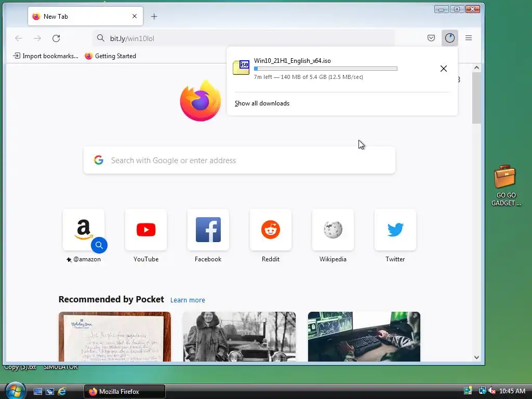Open the Facebook top site tile
This screenshot has height=399, width=532.
(208, 230)
